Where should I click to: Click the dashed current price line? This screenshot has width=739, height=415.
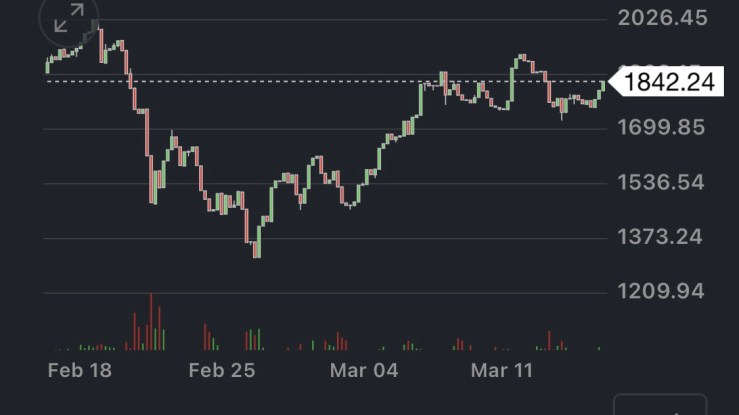[300, 81]
